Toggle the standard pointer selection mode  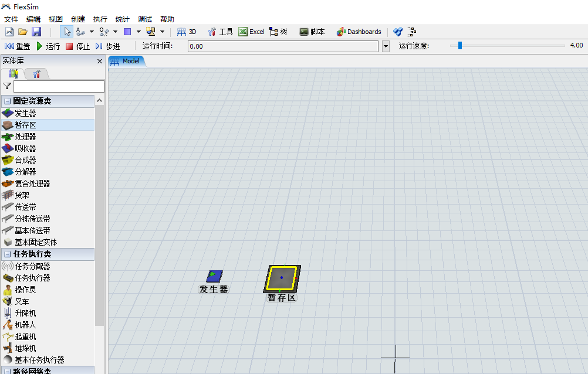click(67, 32)
